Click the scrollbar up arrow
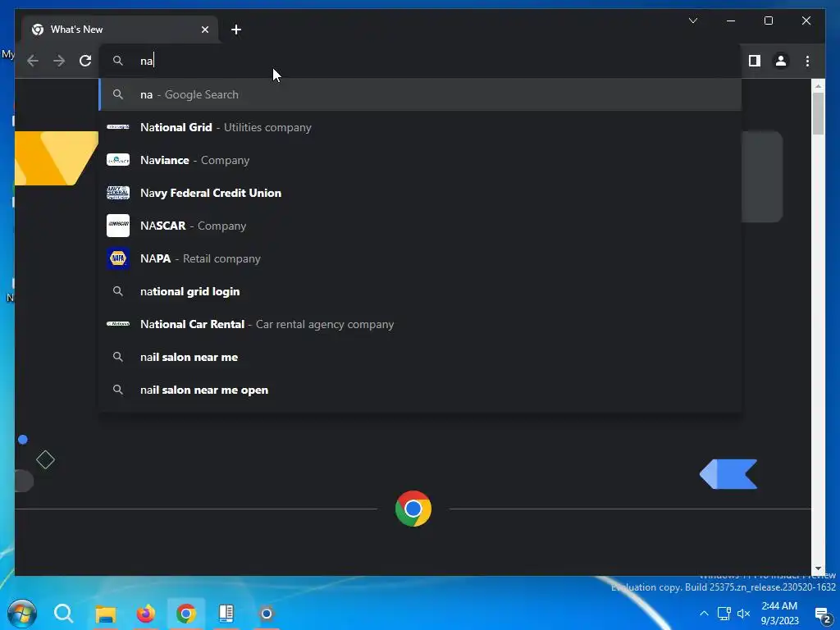The height and width of the screenshot is (630, 840). pos(818,85)
